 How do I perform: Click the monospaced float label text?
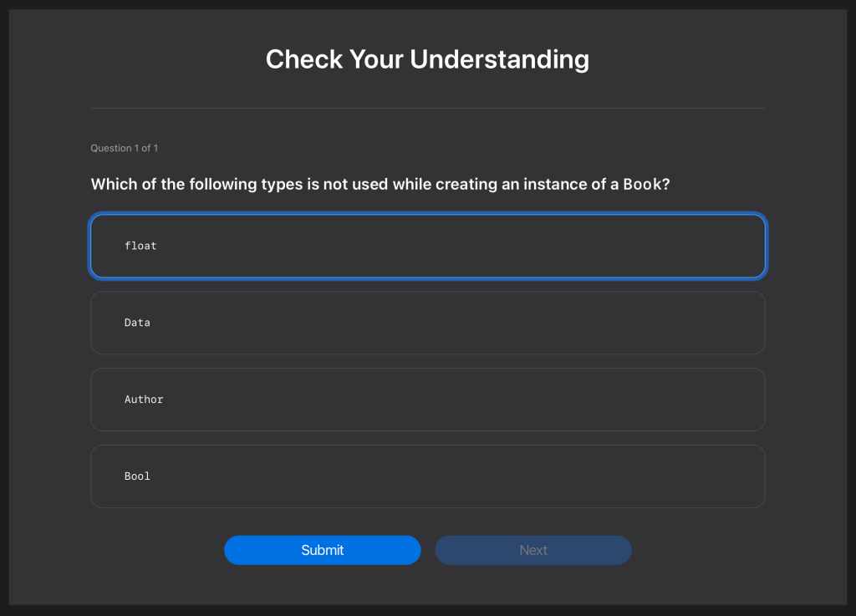tap(140, 246)
